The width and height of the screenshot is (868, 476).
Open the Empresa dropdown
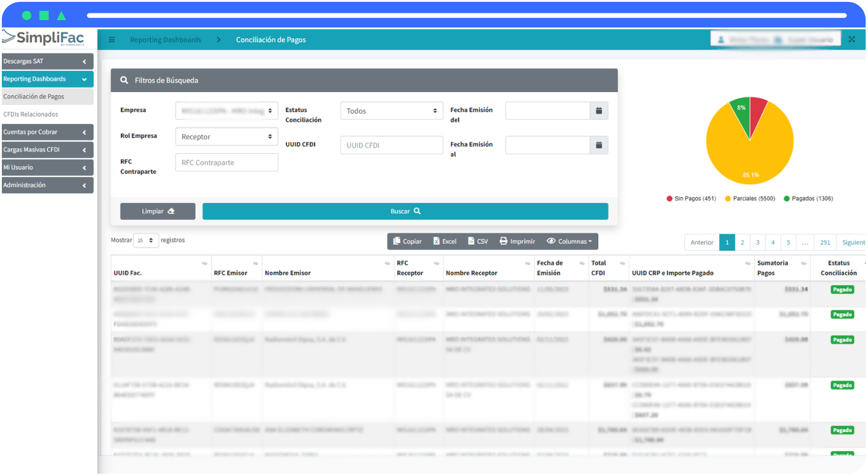[x=226, y=111]
